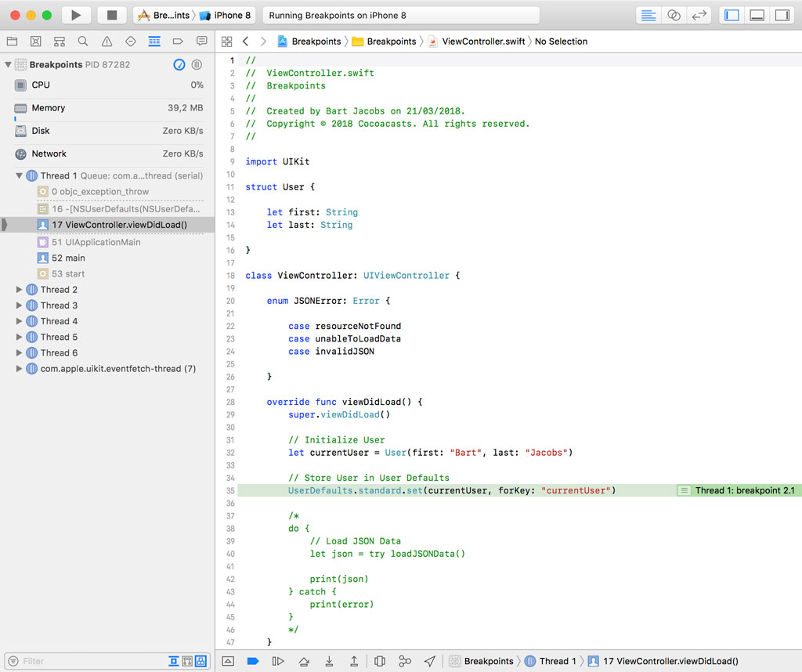Hide the debug area bar toggle
802x672 pixels.
coord(228,661)
